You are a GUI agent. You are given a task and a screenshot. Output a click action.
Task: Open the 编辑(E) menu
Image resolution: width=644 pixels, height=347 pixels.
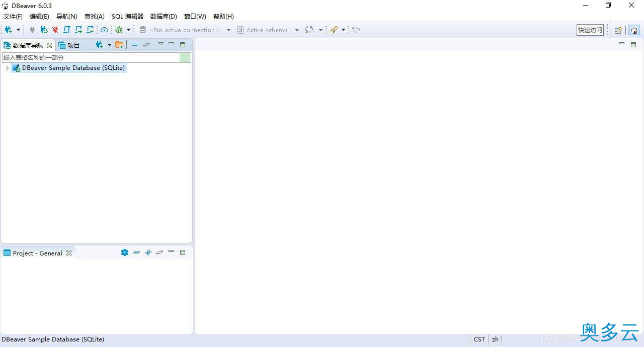coord(39,17)
